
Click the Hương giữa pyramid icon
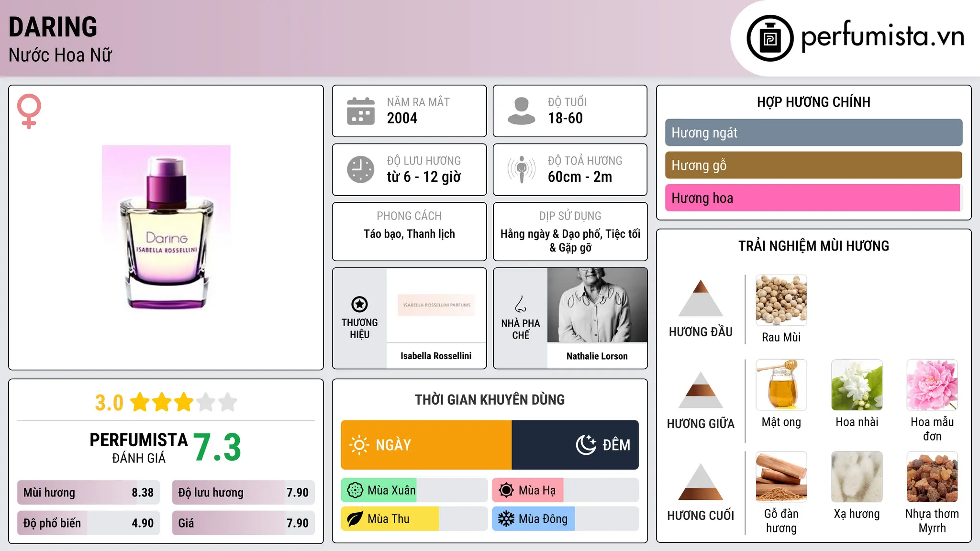click(x=701, y=390)
